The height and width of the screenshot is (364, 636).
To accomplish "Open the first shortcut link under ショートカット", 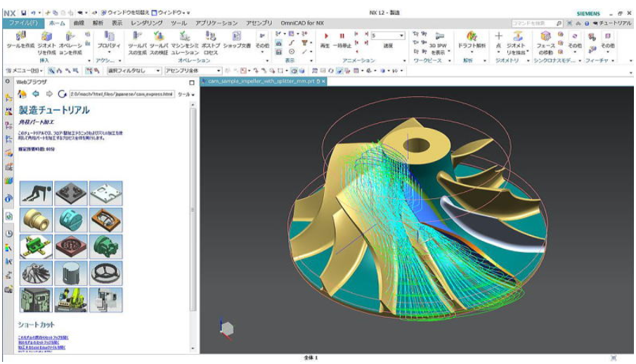I will click(43, 337).
